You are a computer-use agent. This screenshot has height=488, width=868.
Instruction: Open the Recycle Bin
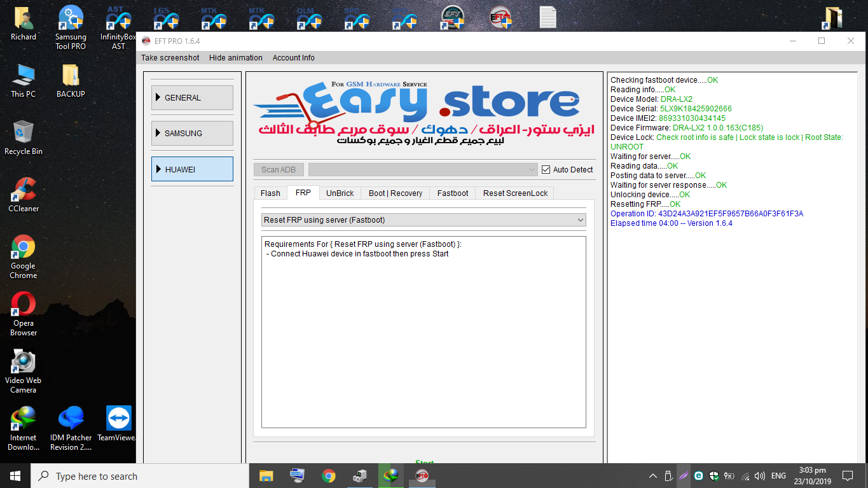[24, 138]
